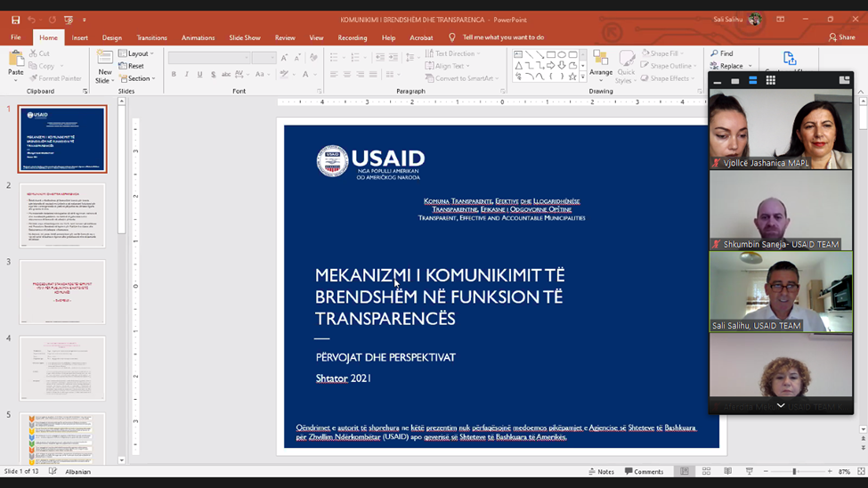Screen dimensions: 868x488
Task: Click the Ribbon Display Options icon
Action: point(781,20)
